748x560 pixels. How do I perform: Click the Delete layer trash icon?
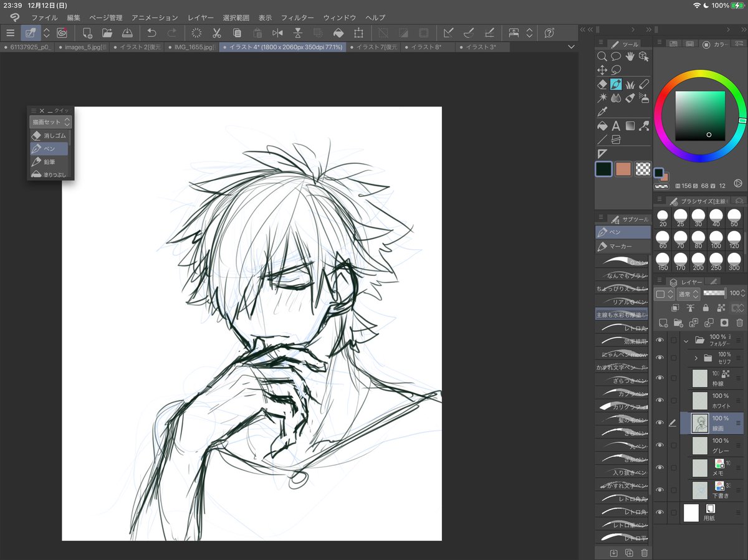coord(740,323)
